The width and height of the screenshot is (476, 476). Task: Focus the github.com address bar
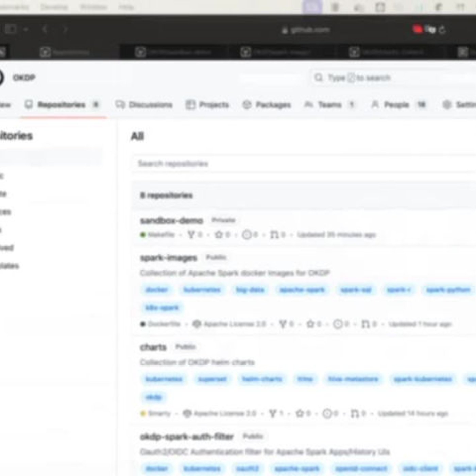point(306,30)
